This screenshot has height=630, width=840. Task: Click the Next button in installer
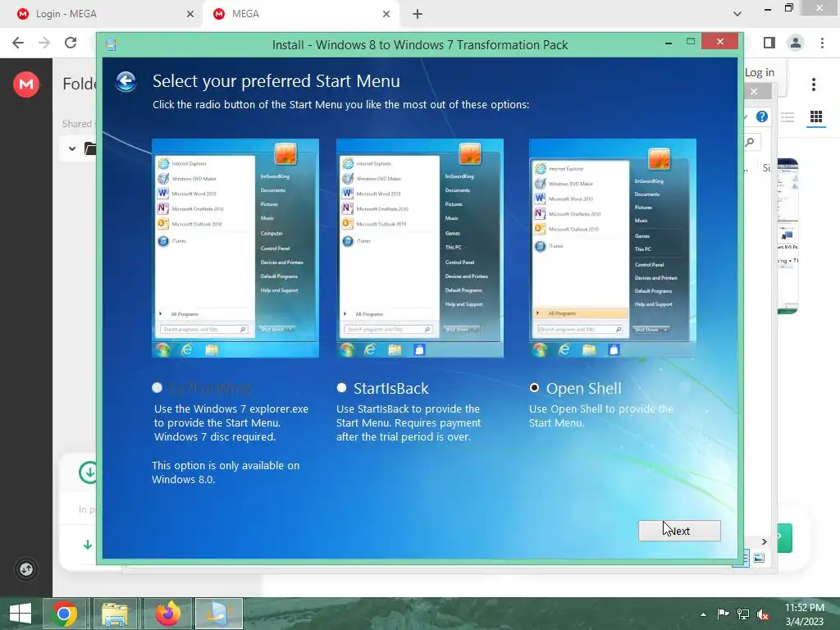679,531
